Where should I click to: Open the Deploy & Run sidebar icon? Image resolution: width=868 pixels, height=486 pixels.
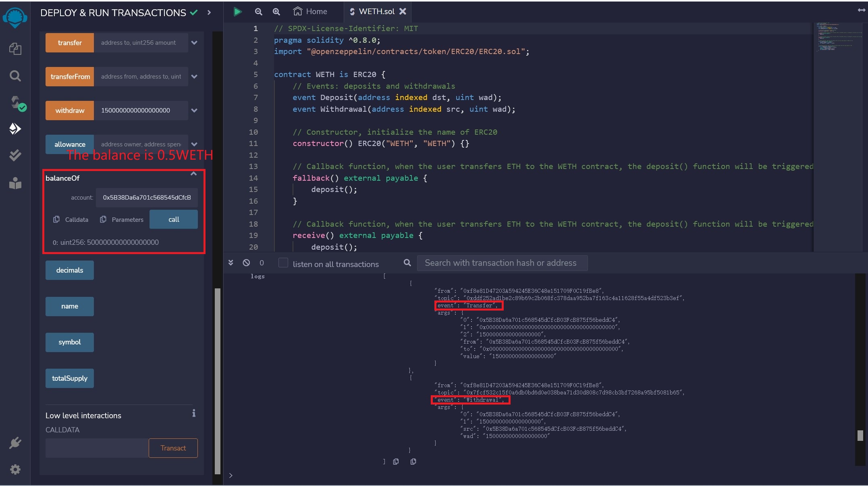point(15,129)
